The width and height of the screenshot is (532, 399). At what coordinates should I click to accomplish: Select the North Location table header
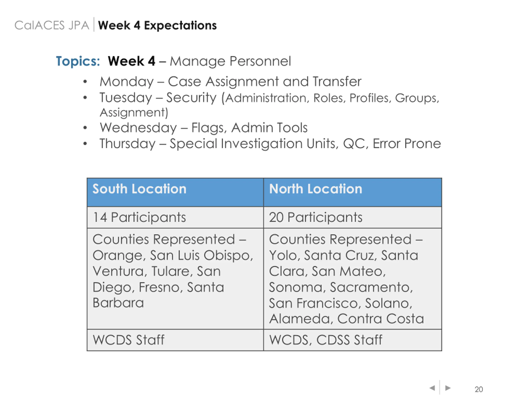(x=353, y=192)
